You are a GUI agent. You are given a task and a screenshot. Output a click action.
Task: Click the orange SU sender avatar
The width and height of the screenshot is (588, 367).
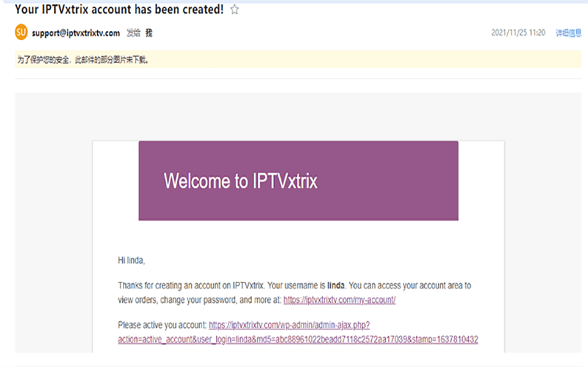pos(21,33)
